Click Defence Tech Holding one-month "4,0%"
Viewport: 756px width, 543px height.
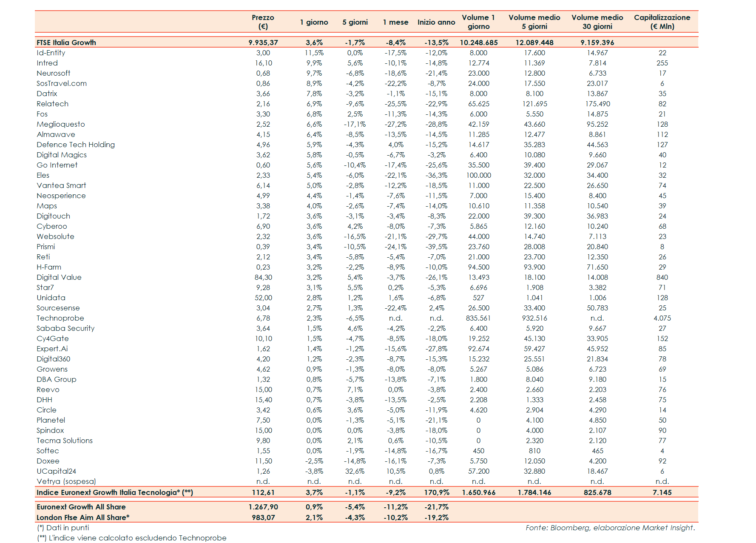(396, 145)
